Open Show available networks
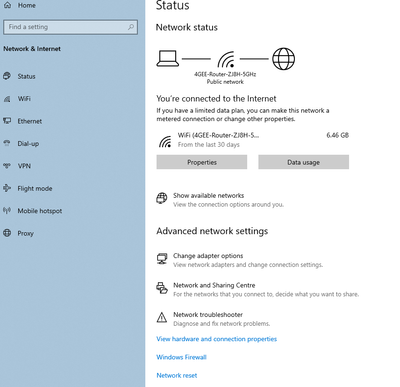The width and height of the screenshot is (400, 387). pyautogui.click(x=209, y=196)
